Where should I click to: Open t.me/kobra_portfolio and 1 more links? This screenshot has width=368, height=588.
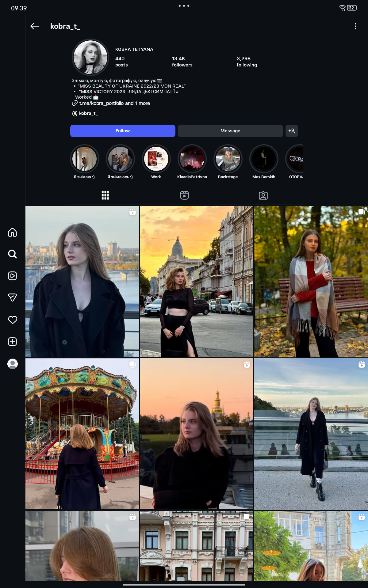[x=114, y=104]
